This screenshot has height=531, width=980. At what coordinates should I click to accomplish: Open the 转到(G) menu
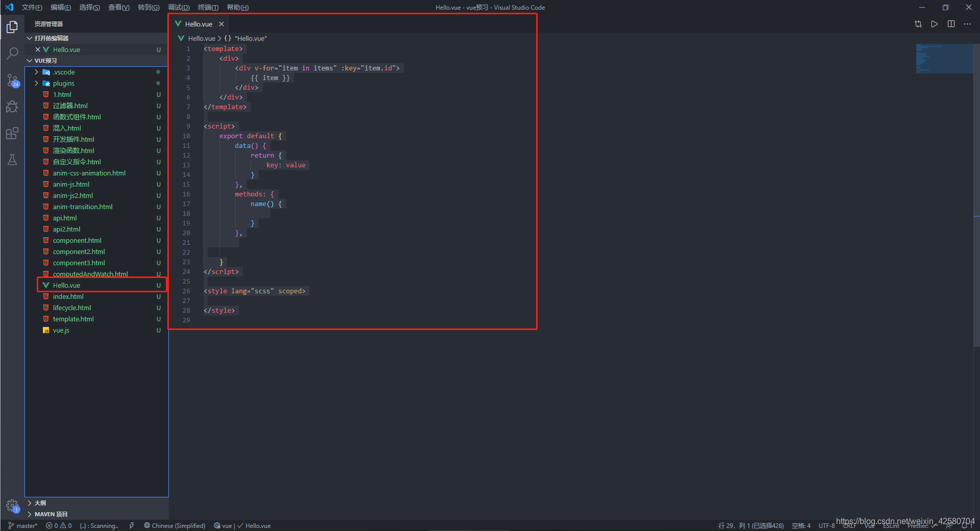[x=148, y=7]
